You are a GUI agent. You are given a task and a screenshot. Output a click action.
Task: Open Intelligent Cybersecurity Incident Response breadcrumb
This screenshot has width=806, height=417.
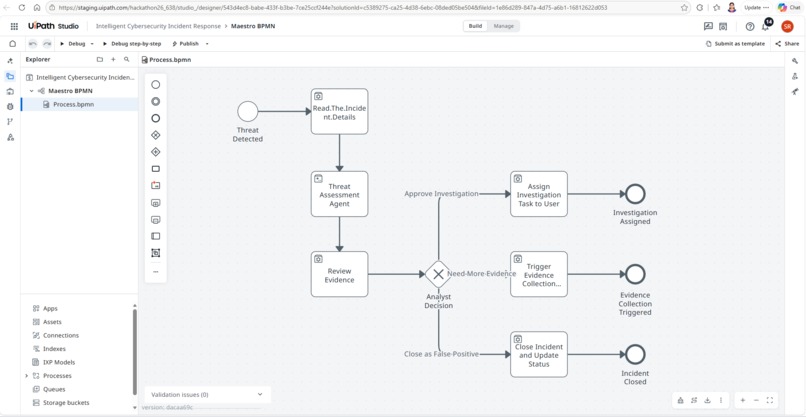click(x=158, y=26)
